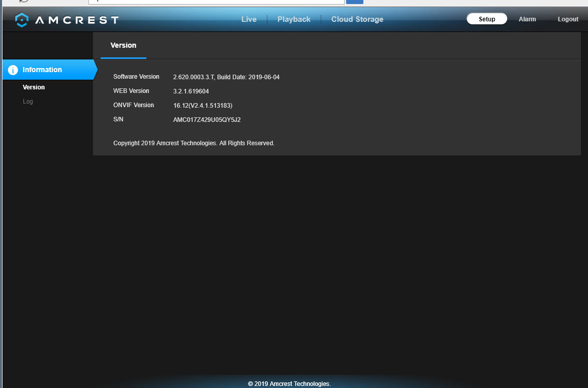Click the Copyright 2019 Amcrest Technologies line
This screenshot has height=388, width=588.
pyautogui.click(x=194, y=143)
